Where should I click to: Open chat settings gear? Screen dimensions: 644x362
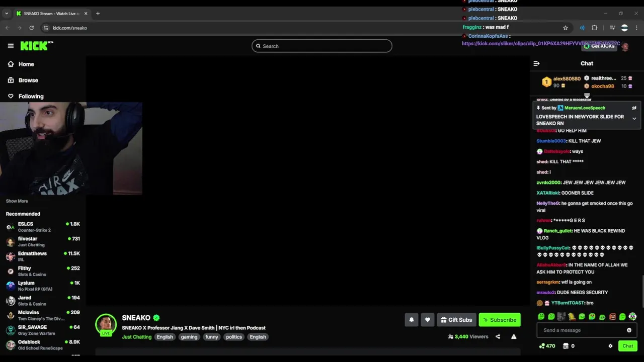[x=610, y=346]
